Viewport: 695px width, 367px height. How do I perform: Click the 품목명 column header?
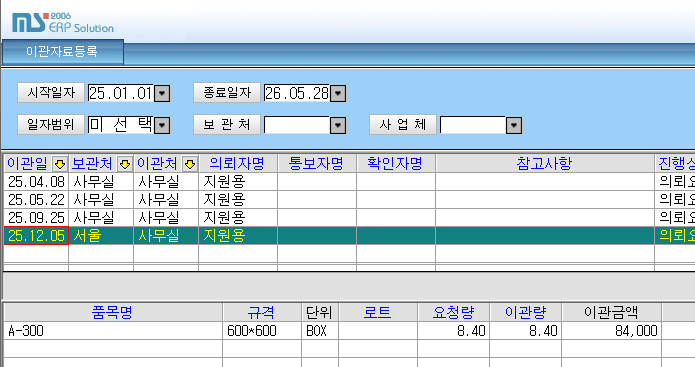(113, 312)
